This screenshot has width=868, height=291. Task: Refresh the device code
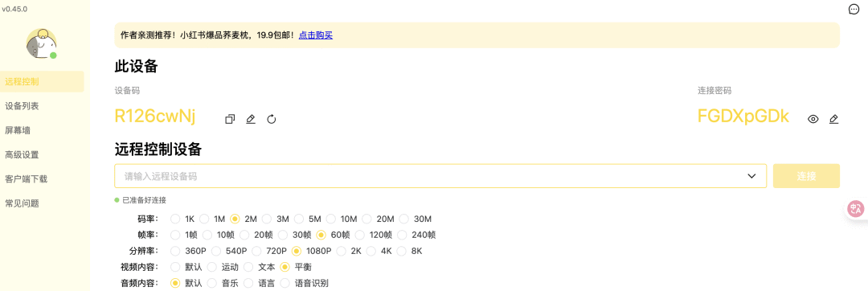(x=272, y=119)
